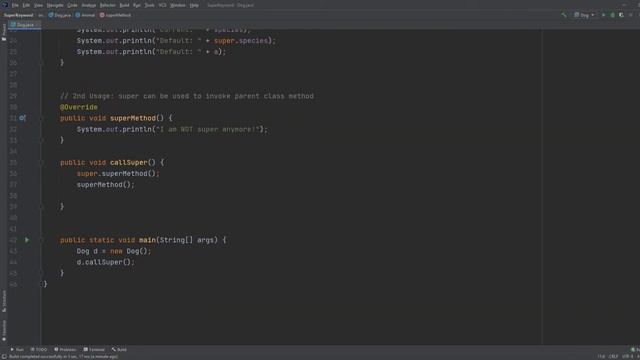Image resolution: width=640 pixels, height=360 pixels.
Task: Open the File menu
Action: [15, 5]
